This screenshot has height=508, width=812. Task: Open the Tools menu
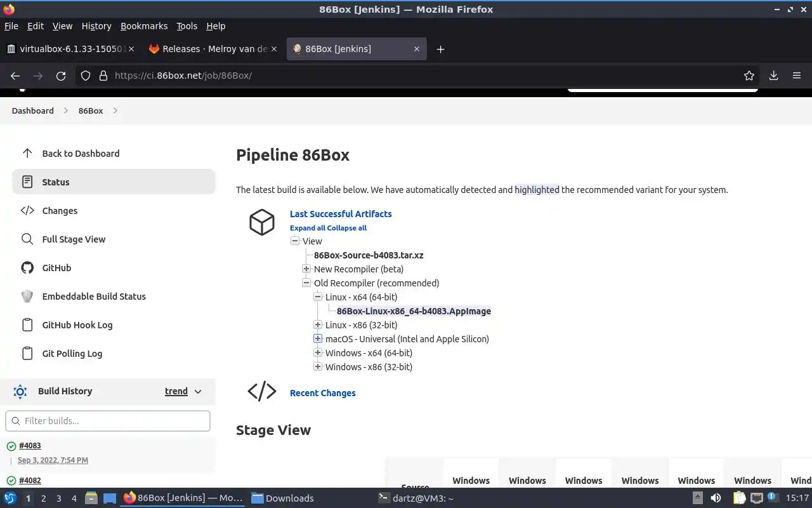187,26
